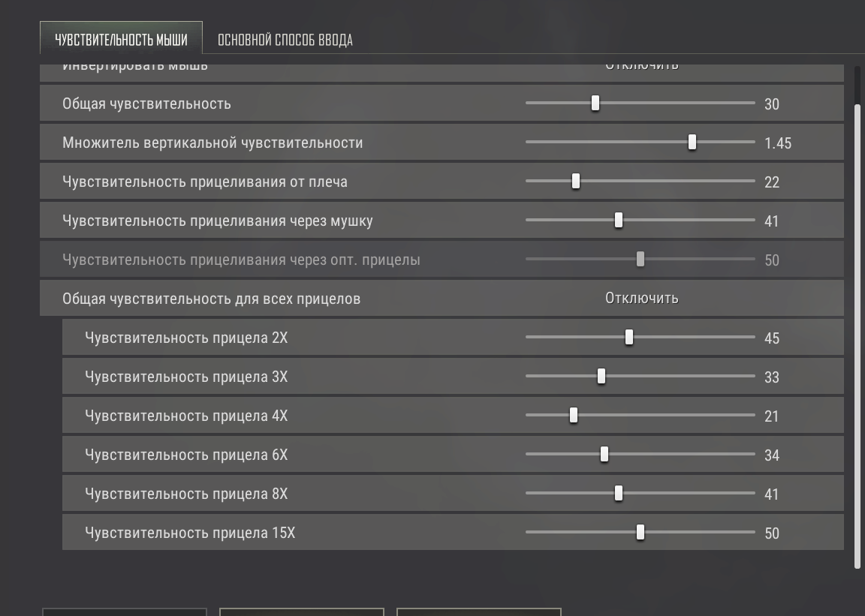
Task: Click value 22 of прицеливания от плеча
Action: (772, 182)
